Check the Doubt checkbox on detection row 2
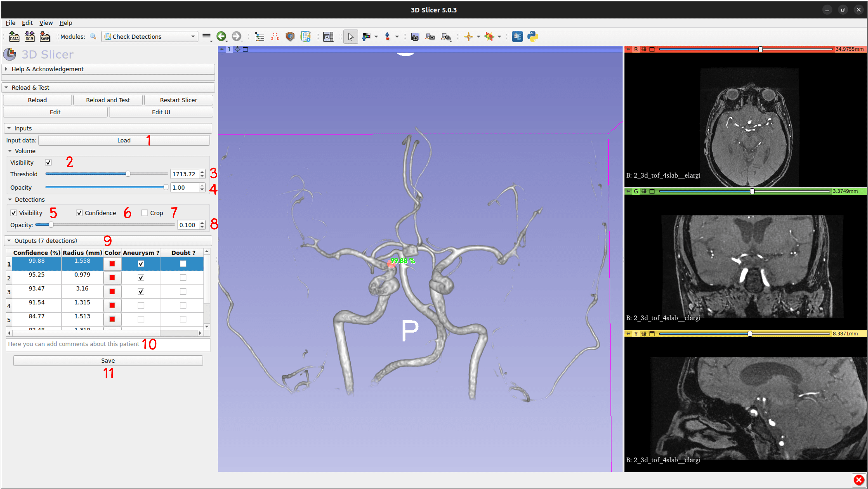The image size is (868, 489). 183,278
